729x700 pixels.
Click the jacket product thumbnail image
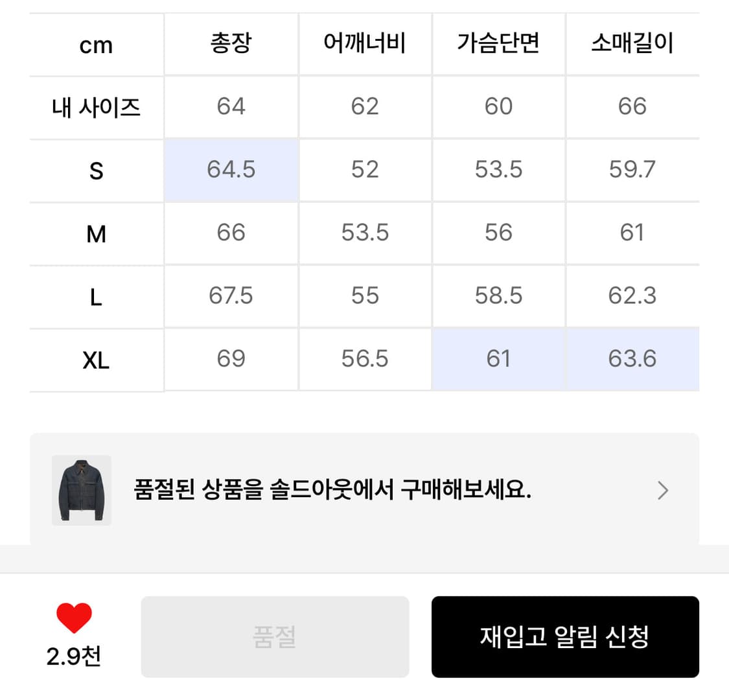[x=81, y=491]
